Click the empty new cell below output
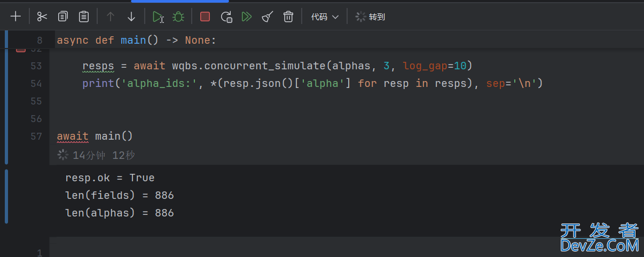Image resolution: width=644 pixels, height=257 pixels. tap(347, 247)
